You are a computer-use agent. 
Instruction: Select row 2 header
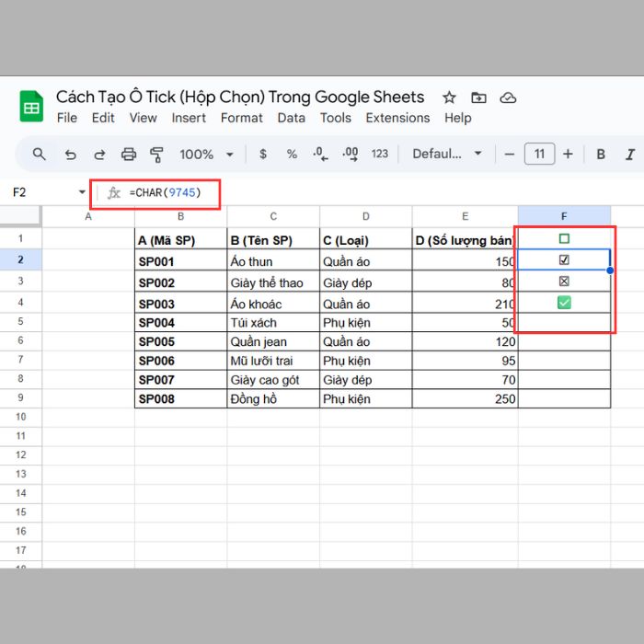click(20, 259)
